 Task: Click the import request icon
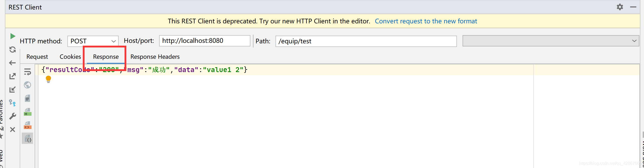pos(13,90)
